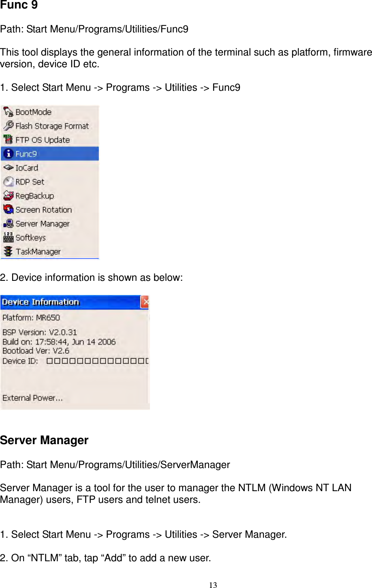Close the Device Information dialog
Image resolution: width=372 pixels, height=588 pixels.
pos(145,302)
